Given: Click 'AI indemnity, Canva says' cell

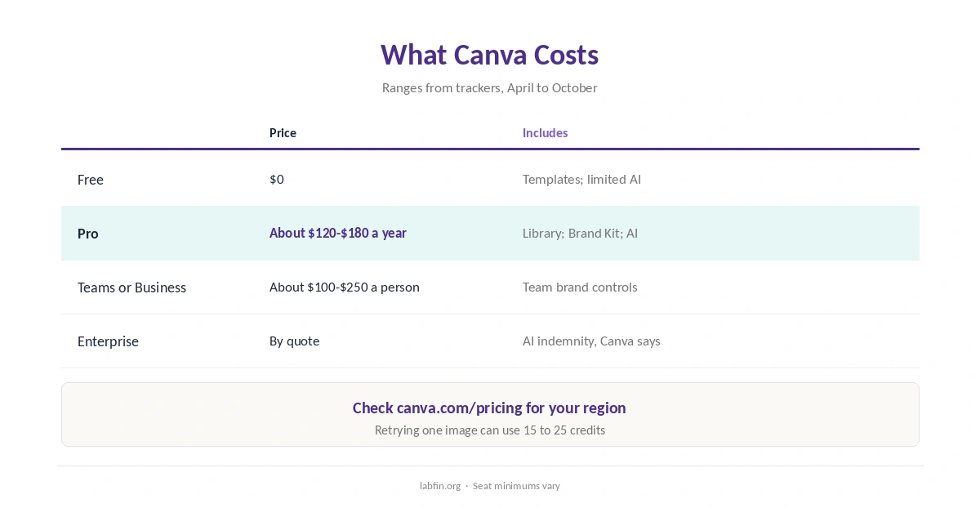Looking at the screenshot, I should [x=591, y=341].
